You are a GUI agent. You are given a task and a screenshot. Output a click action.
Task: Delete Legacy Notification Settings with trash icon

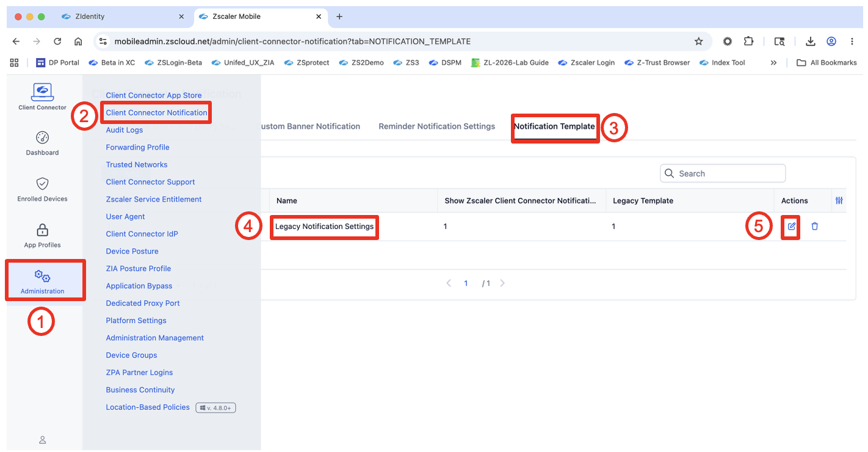(x=814, y=226)
